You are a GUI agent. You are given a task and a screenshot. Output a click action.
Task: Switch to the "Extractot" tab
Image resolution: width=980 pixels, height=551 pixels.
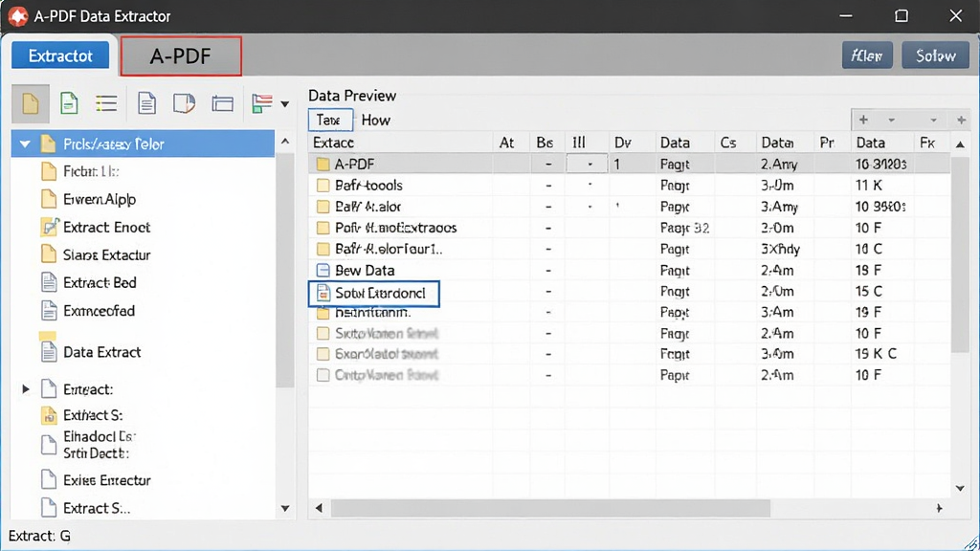pos(60,55)
